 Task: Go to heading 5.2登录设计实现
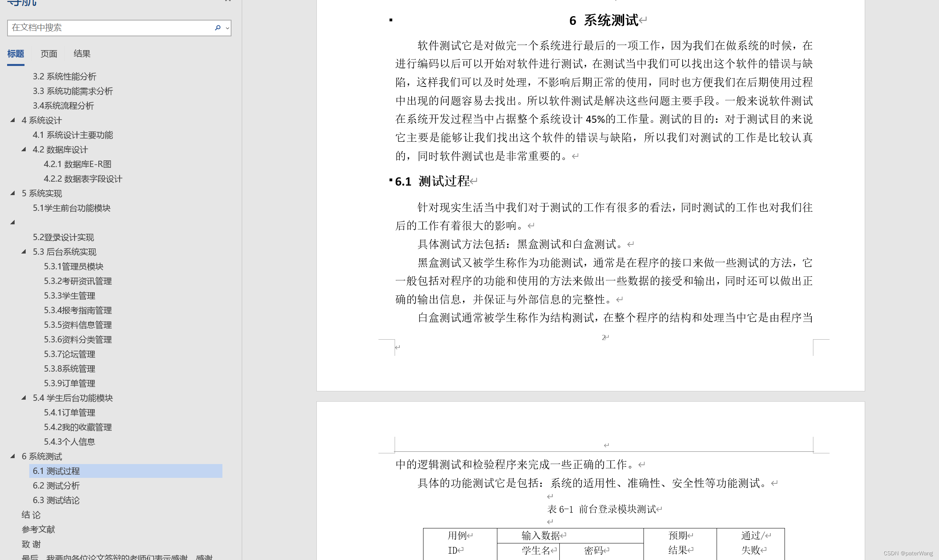point(63,237)
